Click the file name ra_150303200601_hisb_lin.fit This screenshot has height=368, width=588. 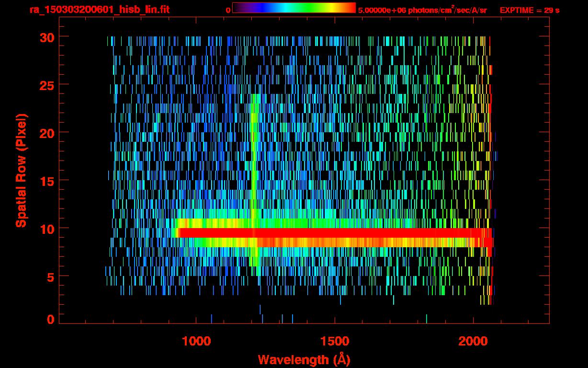[100, 10]
